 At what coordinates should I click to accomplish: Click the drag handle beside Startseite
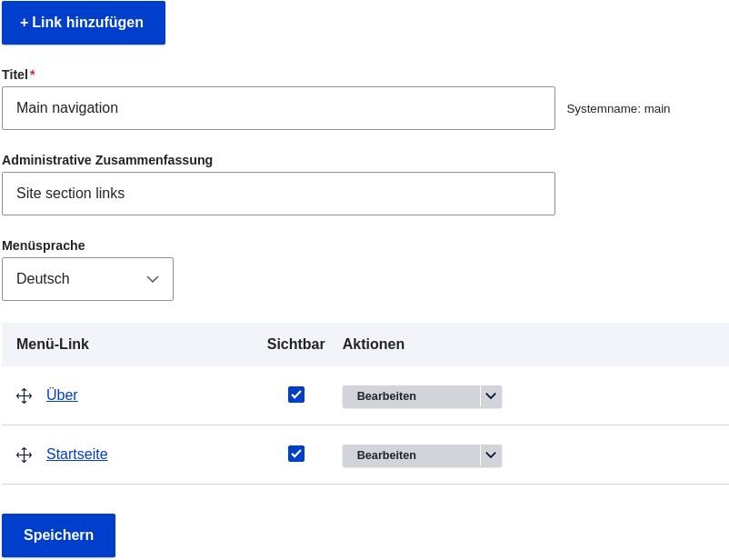pos(25,455)
